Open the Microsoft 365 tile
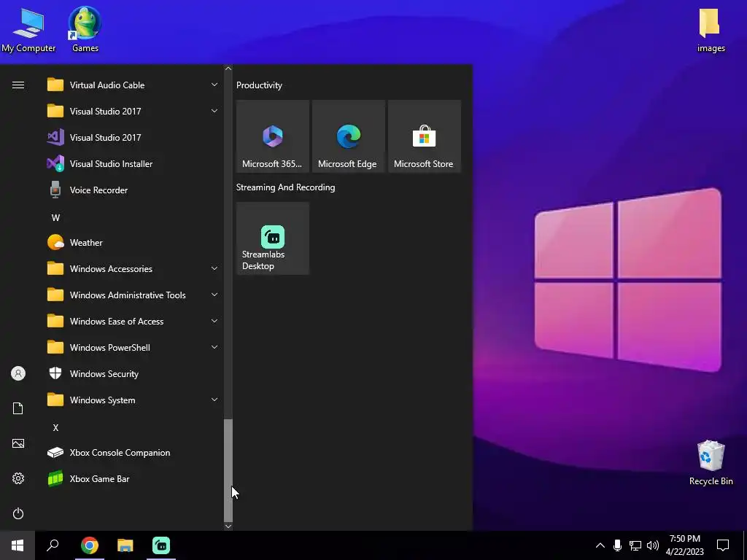The width and height of the screenshot is (747, 560). click(273, 136)
